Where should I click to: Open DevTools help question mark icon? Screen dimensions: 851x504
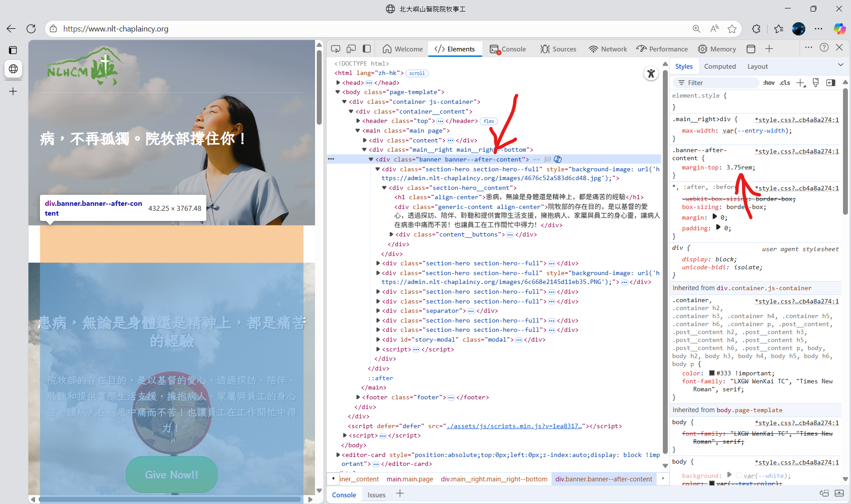point(824,48)
